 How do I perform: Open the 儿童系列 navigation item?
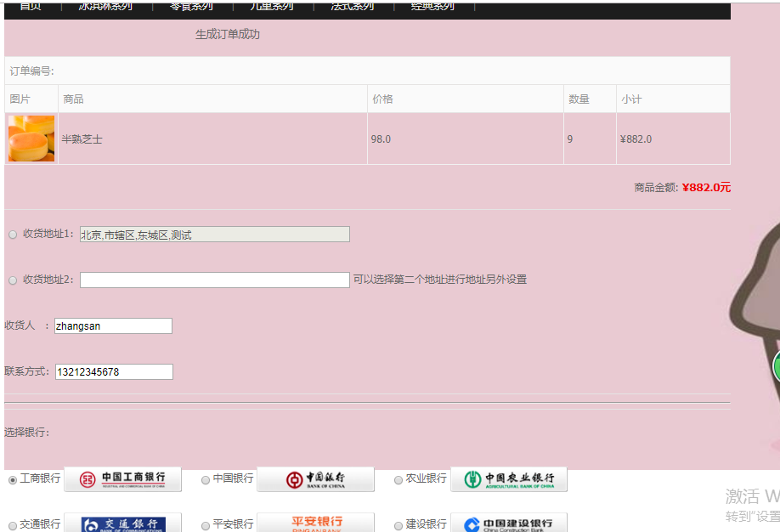point(272,6)
